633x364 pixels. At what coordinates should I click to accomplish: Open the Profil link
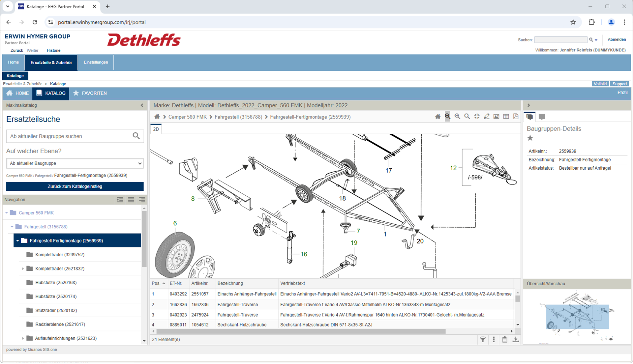(x=622, y=93)
